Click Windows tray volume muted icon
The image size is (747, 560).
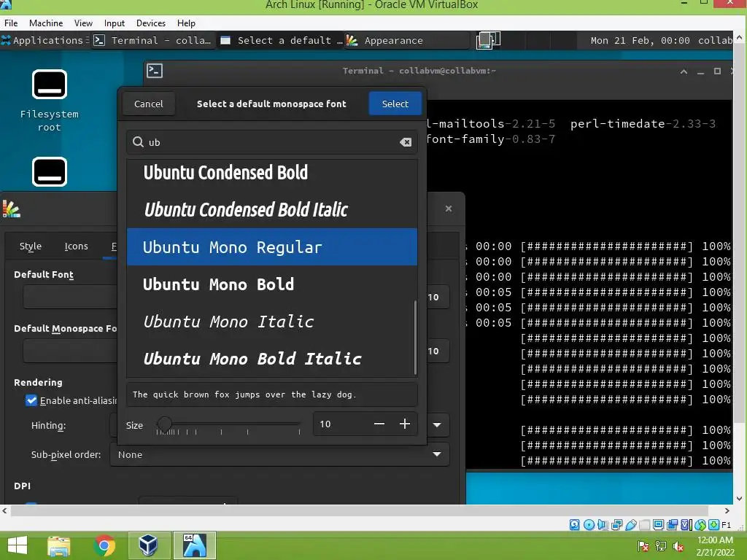pos(678,547)
